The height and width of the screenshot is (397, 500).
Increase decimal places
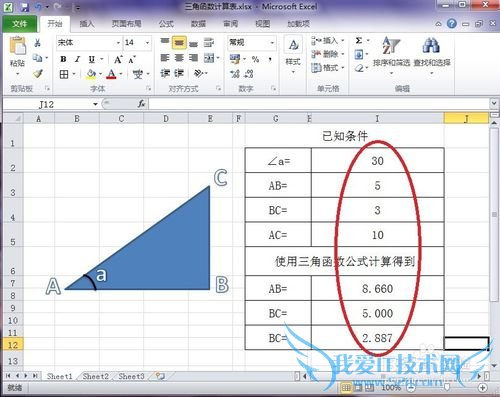[x=235, y=74]
